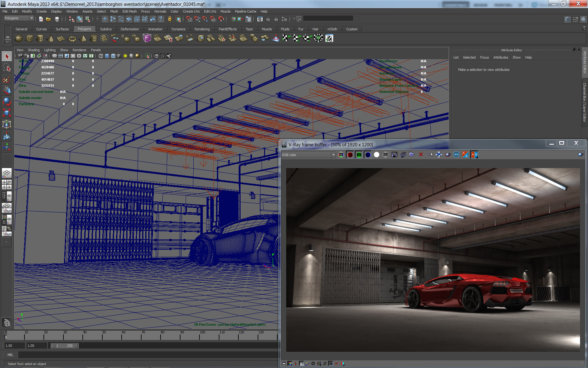This screenshot has height=368, width=588.
Task: Create a polygon torus from the shelf
Action: click(72, 38)
